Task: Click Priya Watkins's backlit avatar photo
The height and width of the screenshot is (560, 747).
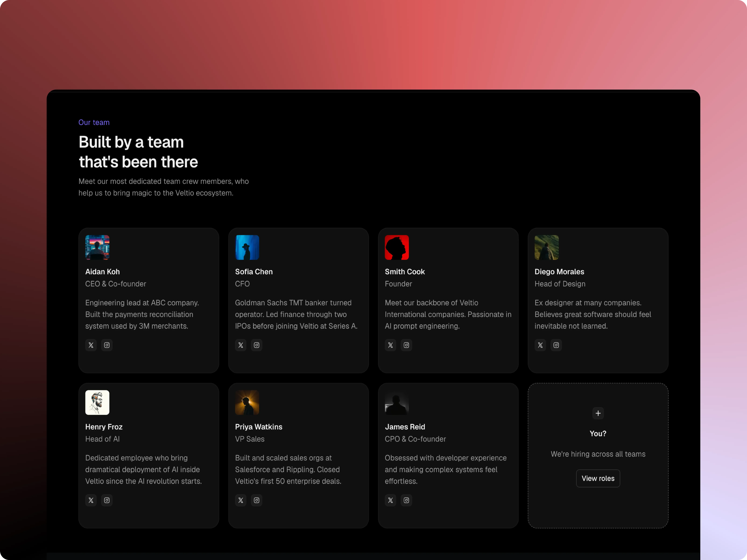Action: click(247, 402)
